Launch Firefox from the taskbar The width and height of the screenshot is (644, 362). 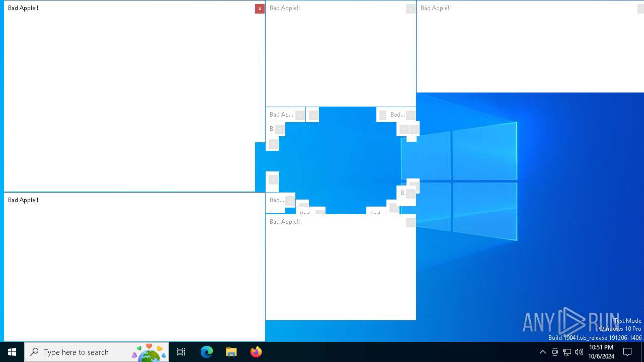coord(256,352)
